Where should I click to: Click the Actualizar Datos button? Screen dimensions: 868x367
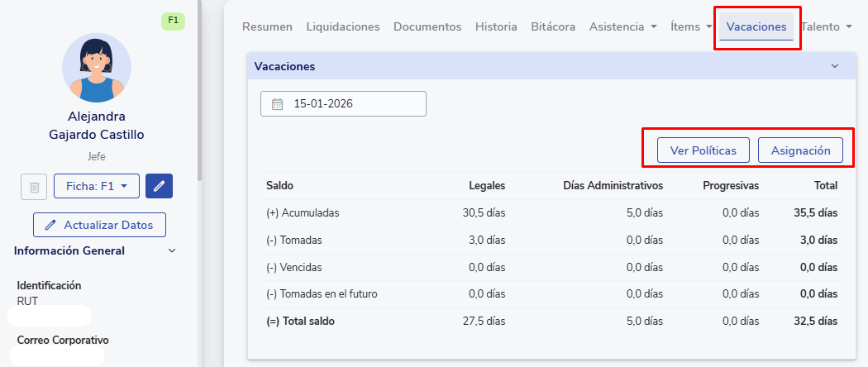(99, 225)
